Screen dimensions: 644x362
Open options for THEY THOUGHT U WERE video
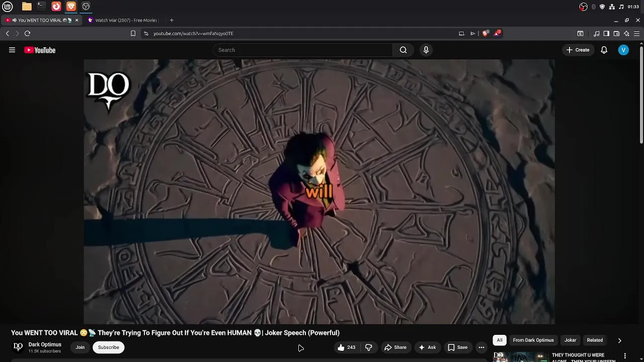(x=625, y=356)
